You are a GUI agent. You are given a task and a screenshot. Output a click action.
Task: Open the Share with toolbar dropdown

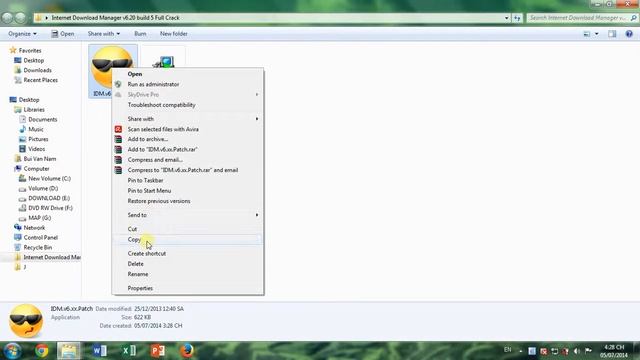104,34
